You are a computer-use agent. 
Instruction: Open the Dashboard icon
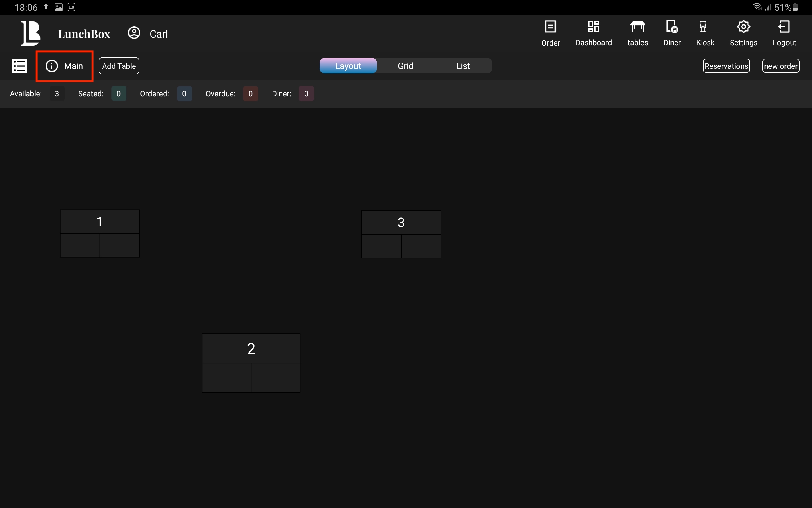click(x=593, y=27)
